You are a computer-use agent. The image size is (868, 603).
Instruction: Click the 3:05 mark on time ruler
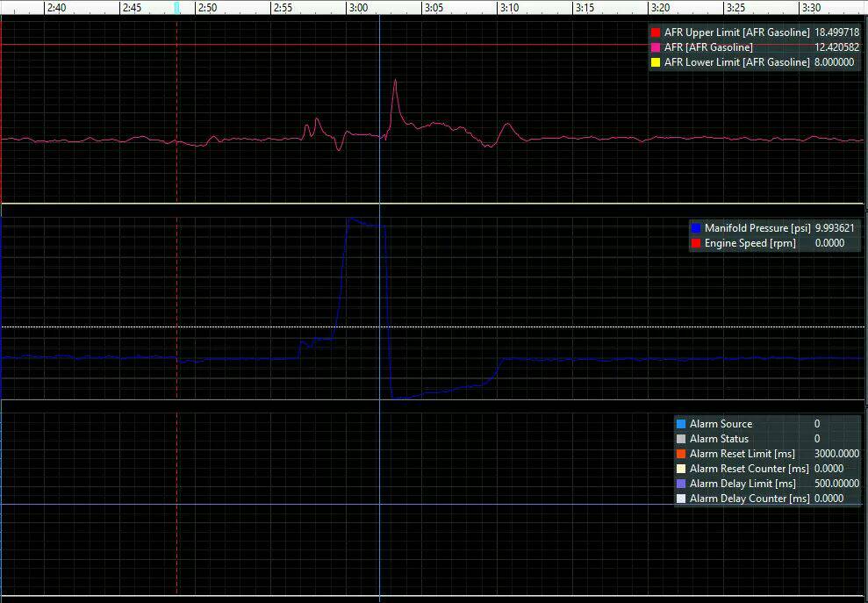click(x=434, y=8)
